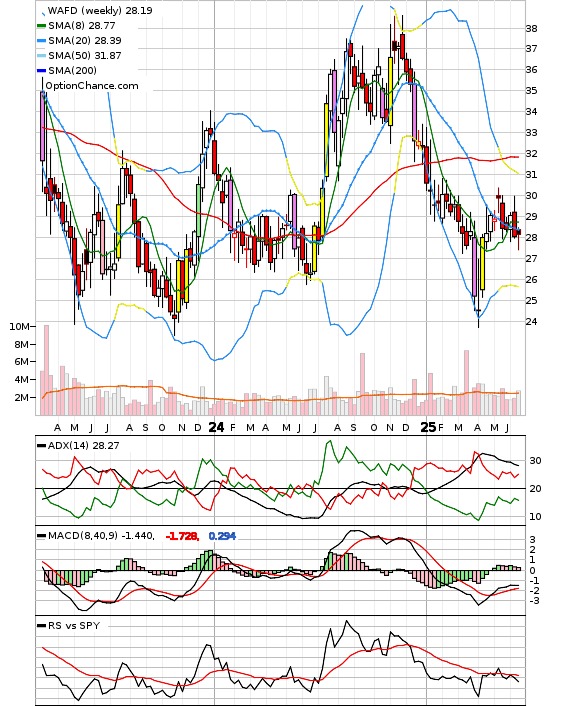
Task: Click the light blue SMA(50) legend swatch
Action: [41, 56]
